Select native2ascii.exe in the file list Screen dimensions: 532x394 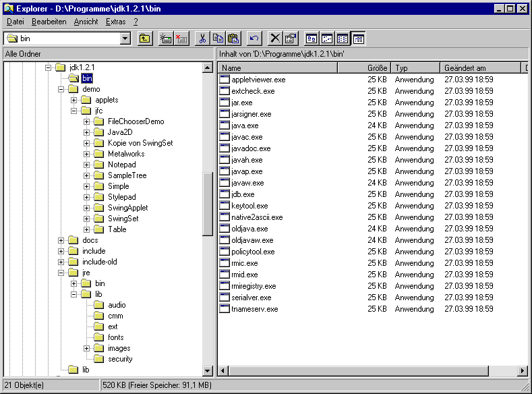[x=257, y=217]
